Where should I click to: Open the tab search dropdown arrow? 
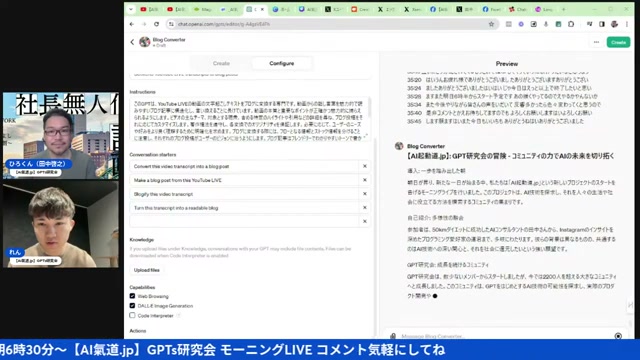(x=131, y=9)
